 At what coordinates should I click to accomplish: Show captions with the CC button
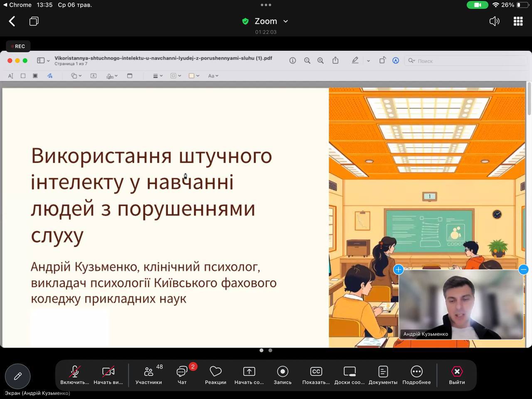point(316,375)
